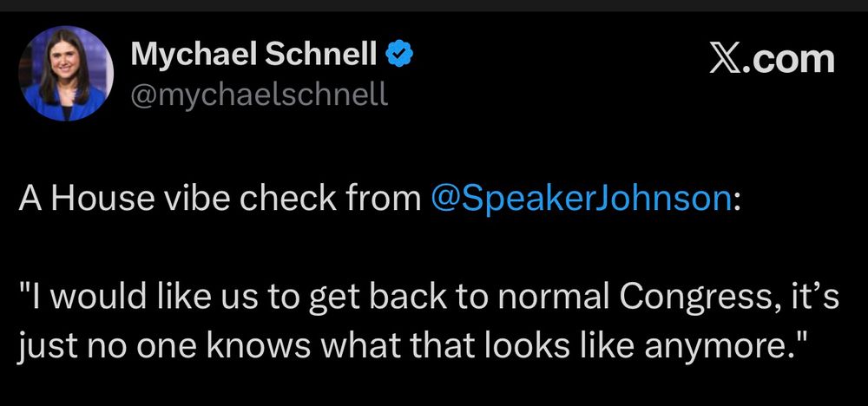Click the phrase "A House vibe check from"

pyautogui.click(x=220, y=199)
